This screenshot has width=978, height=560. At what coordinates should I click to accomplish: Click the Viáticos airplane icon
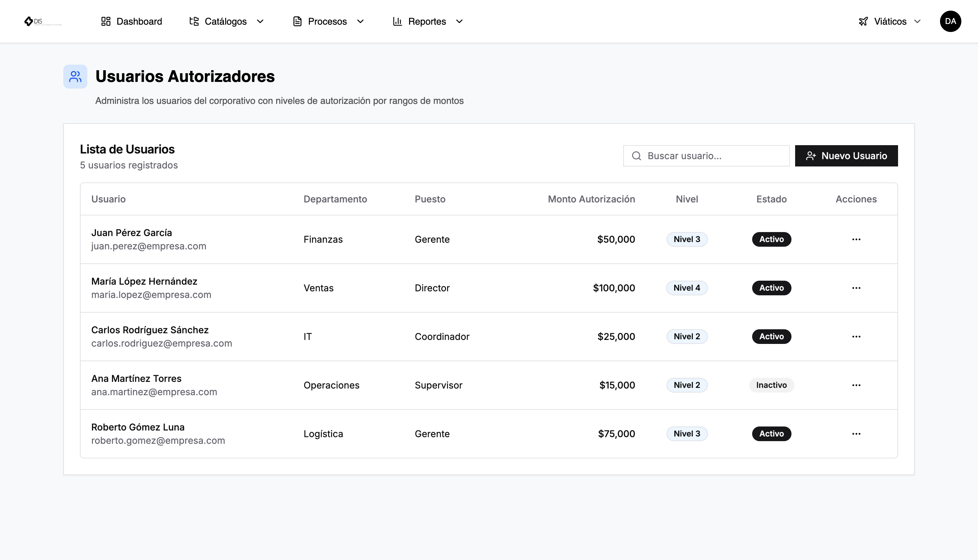[x=863, y=21]
